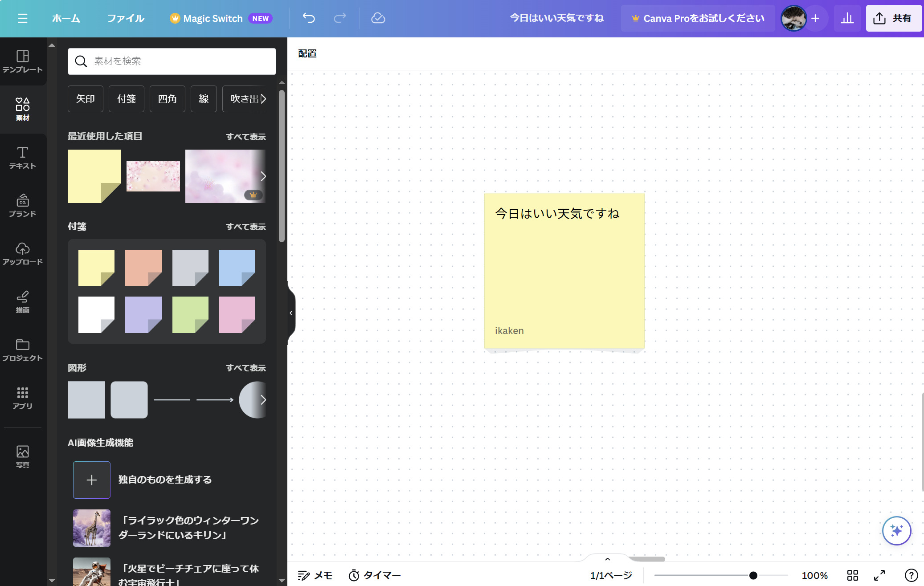924x586 pixels.
Task: Add the purple sticky note
Action: click(143, 315)
